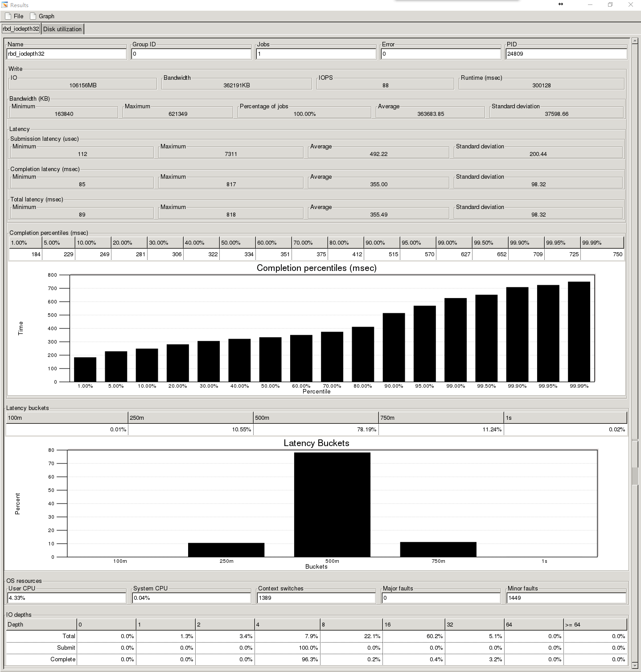The width and height of the screenshot is (641, 672).
Task: Switch to the Disk utilization tab
Action: (62, 29)
